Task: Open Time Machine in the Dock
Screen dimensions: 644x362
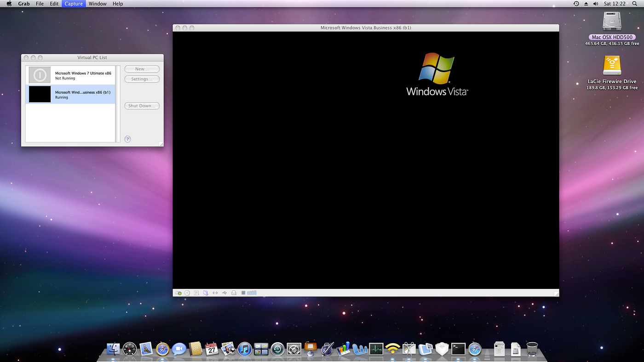Action: point(277,349)
